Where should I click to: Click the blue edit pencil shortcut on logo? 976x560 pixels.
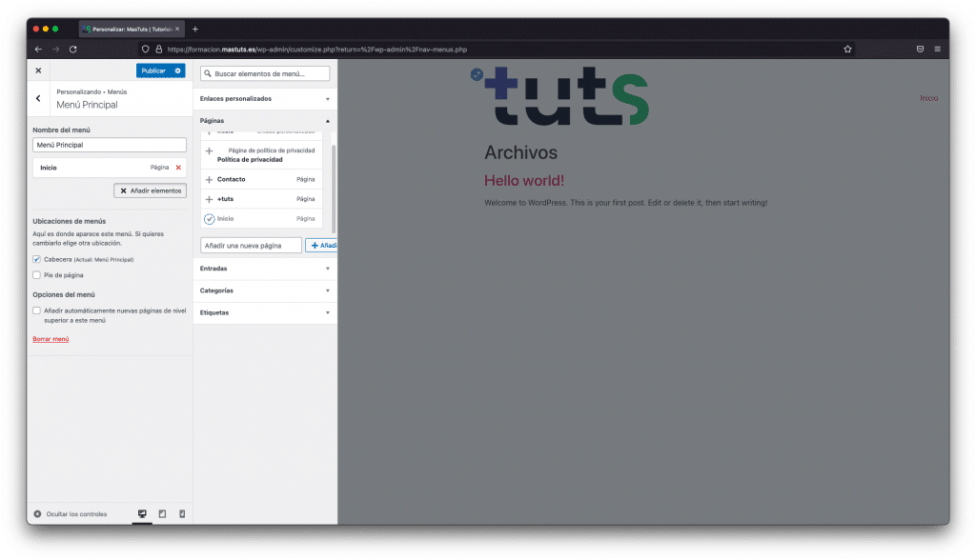[x=477, y=74]
